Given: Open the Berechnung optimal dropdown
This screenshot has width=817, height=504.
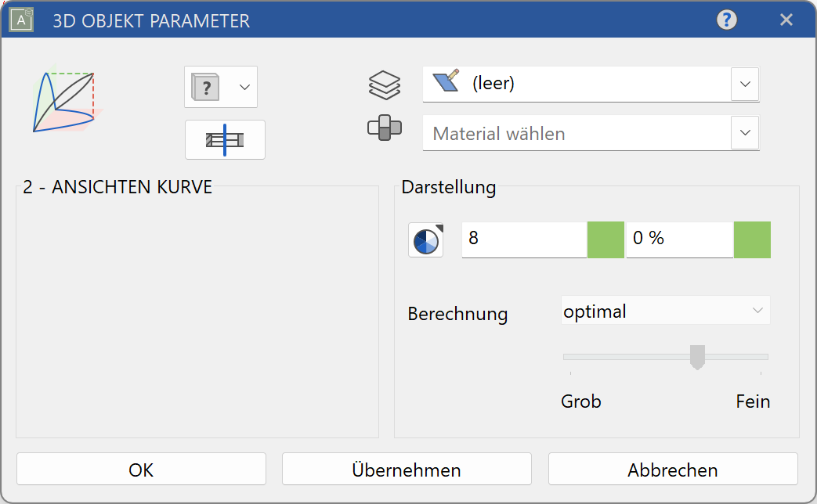Looking at the screenshot, I should pos(665,311).
